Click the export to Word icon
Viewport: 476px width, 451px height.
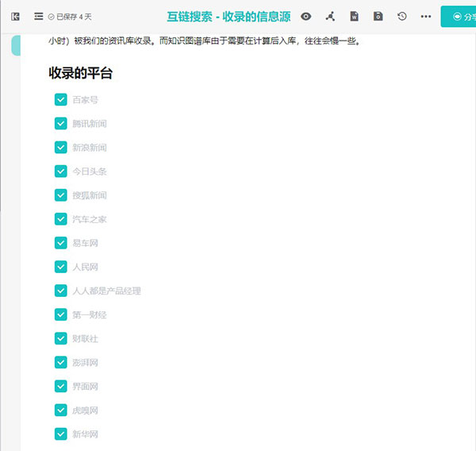coord(355,16)
